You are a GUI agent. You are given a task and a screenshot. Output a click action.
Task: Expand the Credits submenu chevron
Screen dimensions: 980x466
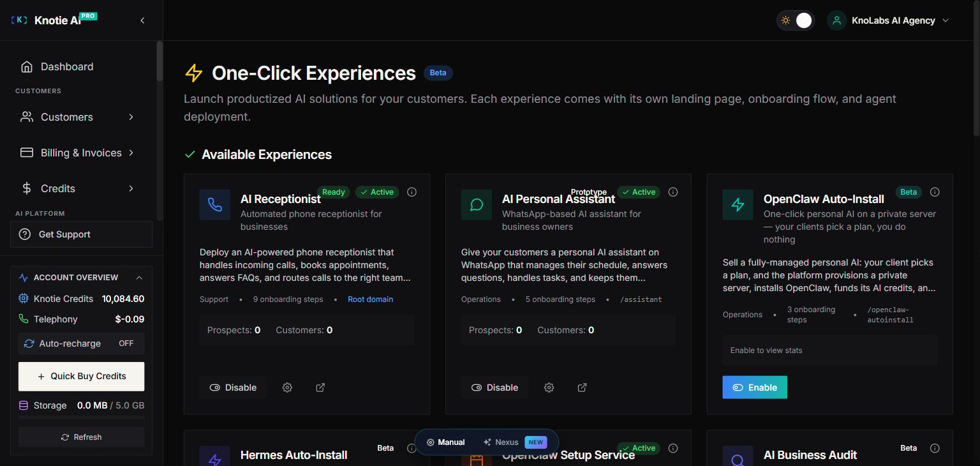tap(131, 188)
